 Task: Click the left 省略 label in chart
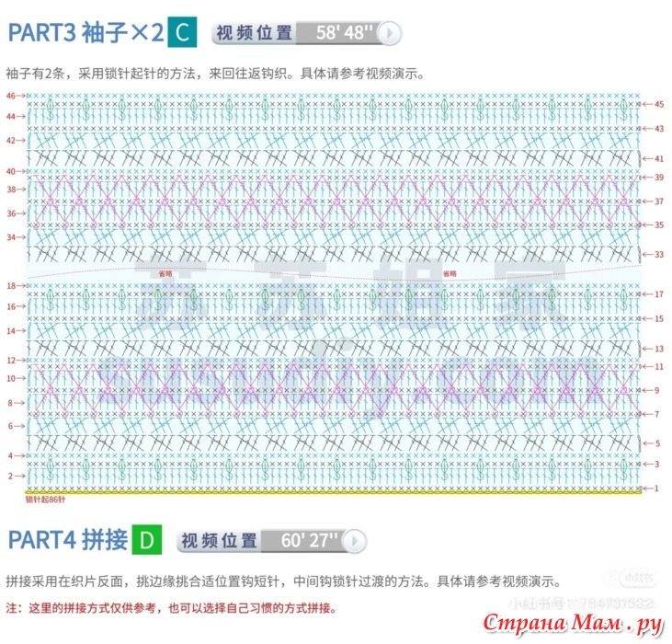(x=165, y=273)
